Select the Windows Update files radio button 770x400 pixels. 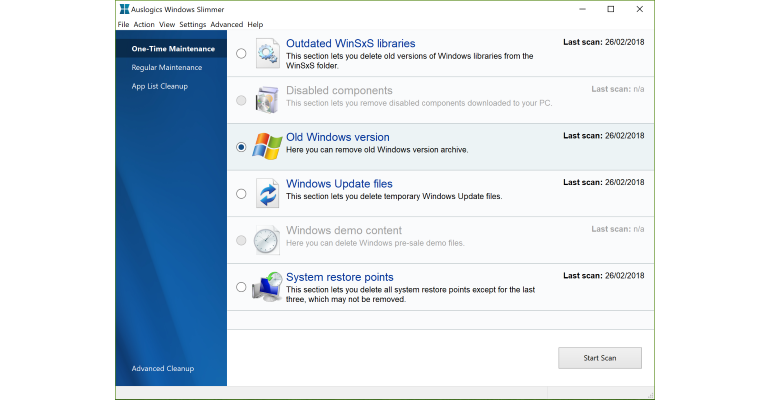[x=241, y=194]
